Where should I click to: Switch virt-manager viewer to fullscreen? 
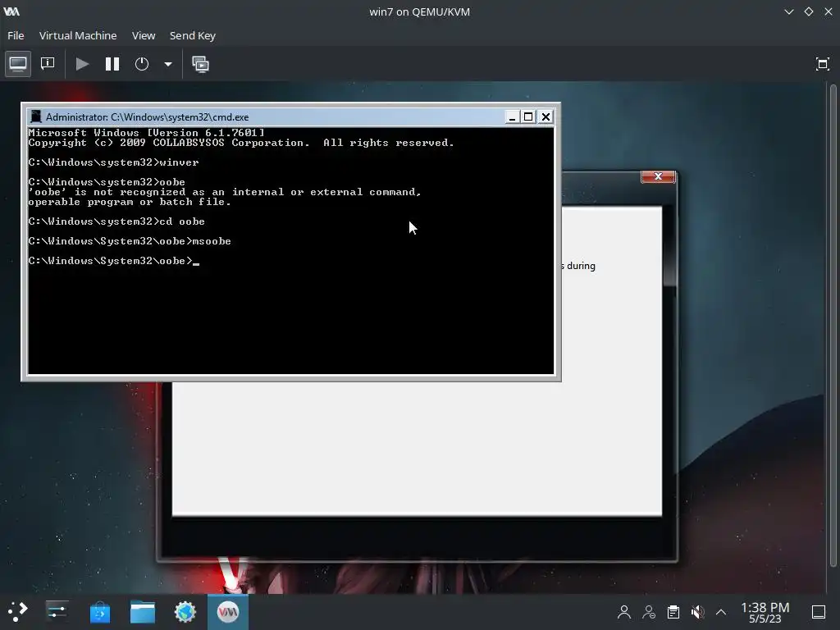[822, 64]
